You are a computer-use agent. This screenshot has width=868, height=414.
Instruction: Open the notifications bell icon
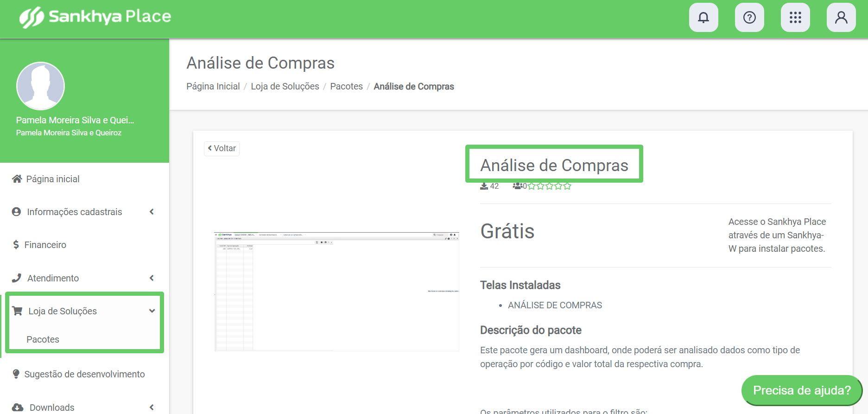[703, 18]
